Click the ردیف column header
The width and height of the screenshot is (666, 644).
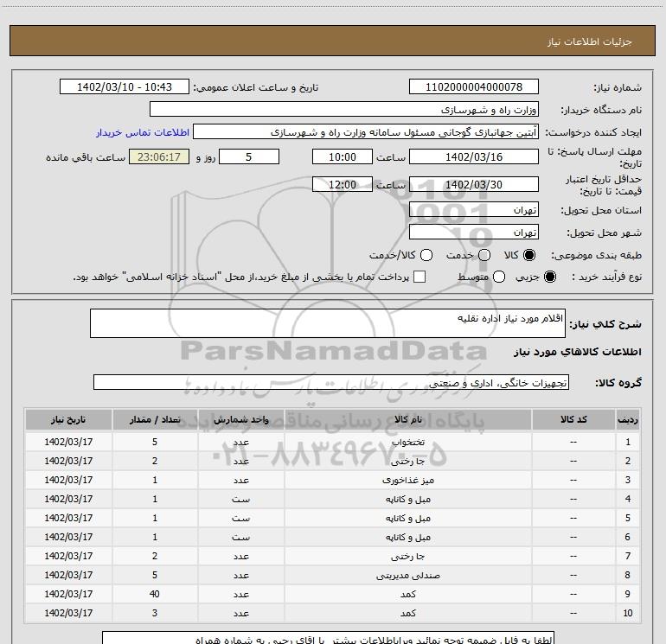click(x=628, y=420)
